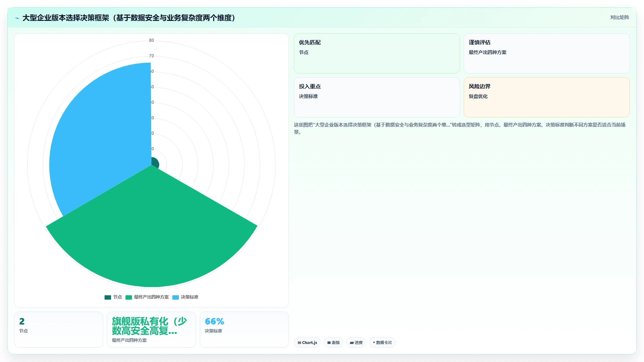Open the 优先匹配 matrix card
The height and width of the screenshot is (362, 644).
377,53
